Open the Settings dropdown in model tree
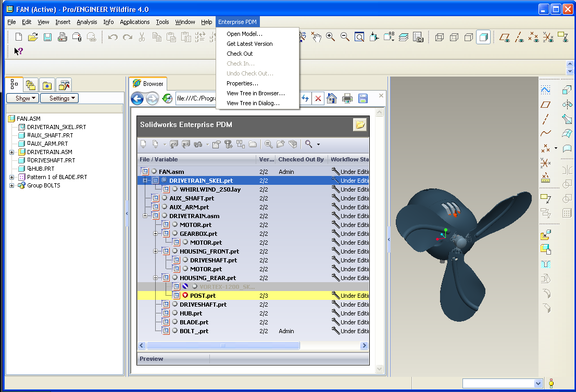Screen dimensions: 576x392 click(59, 98)
